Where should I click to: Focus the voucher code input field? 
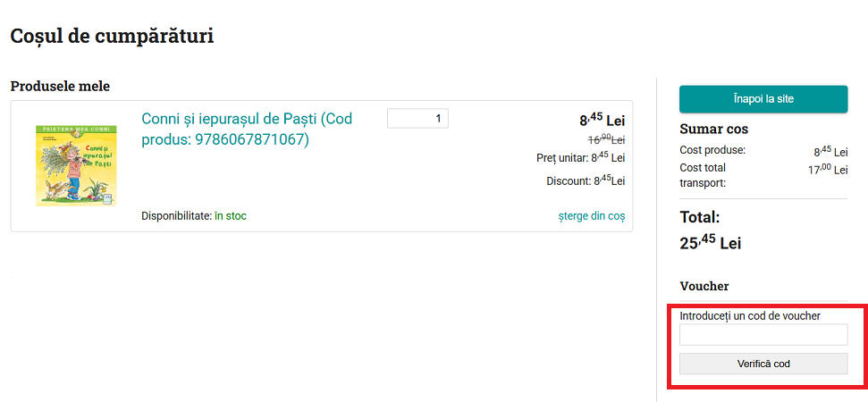pyautogui.click(x=763, y=335)
